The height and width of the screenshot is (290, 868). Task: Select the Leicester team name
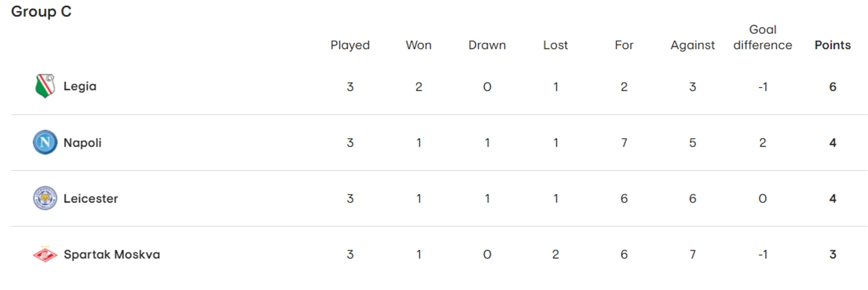click(x=90, y=198)
